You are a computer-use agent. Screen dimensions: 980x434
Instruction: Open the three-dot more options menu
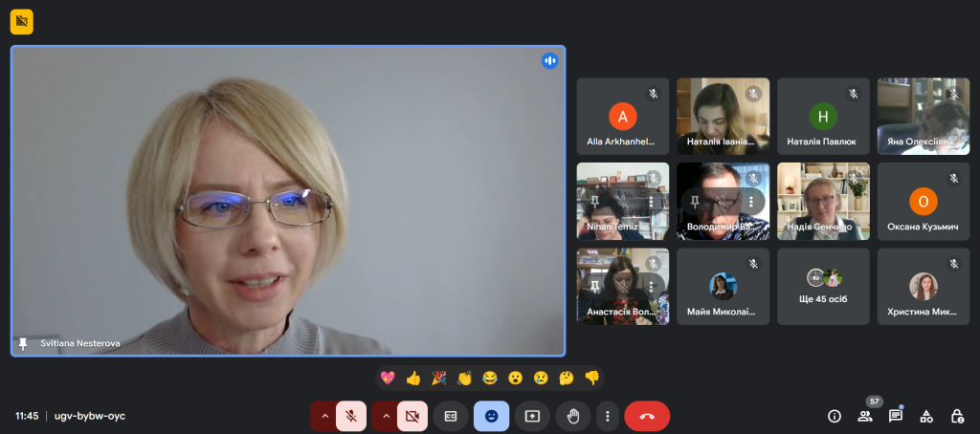tap(607, 416)
